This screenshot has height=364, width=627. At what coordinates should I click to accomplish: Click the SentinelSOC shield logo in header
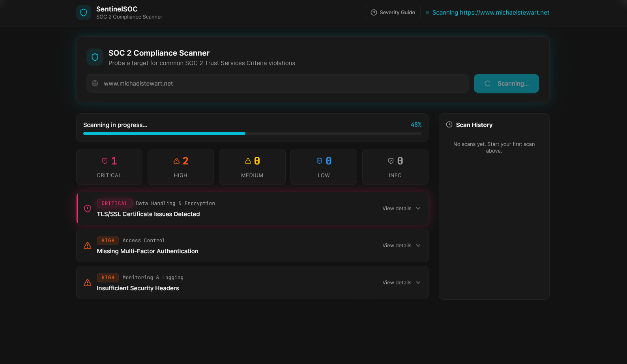[84, 13]
